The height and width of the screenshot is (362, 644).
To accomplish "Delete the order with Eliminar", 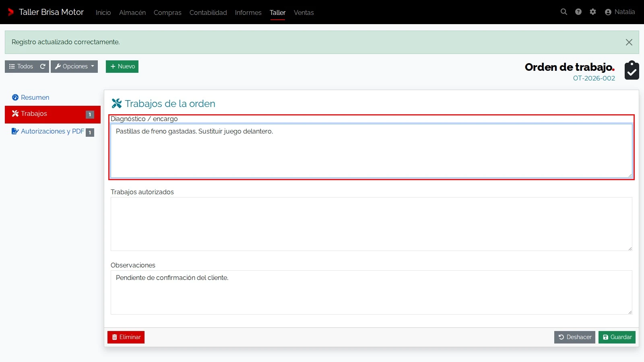I will [126, 337].
